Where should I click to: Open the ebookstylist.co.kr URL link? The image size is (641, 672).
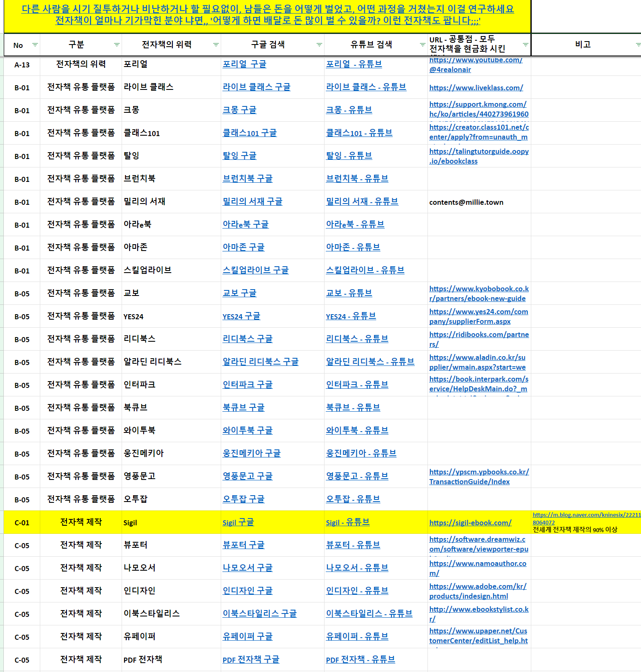coord(479,614)
